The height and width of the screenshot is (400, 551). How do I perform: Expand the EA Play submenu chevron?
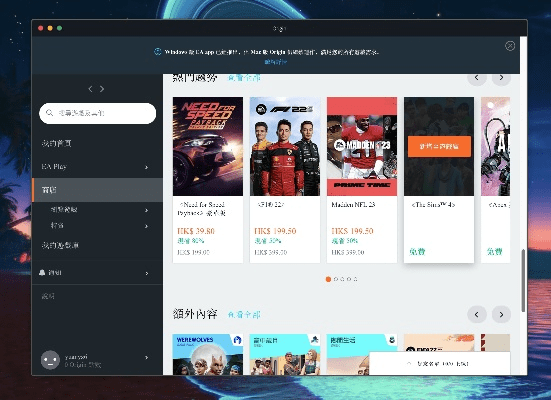147,167
